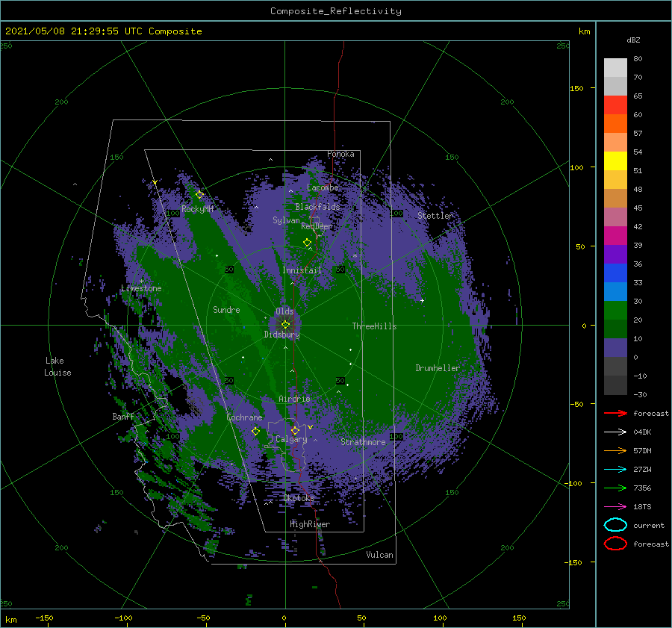Click the HighRiver label
Viewport: 672px width, 628px height.
(310, 524)
